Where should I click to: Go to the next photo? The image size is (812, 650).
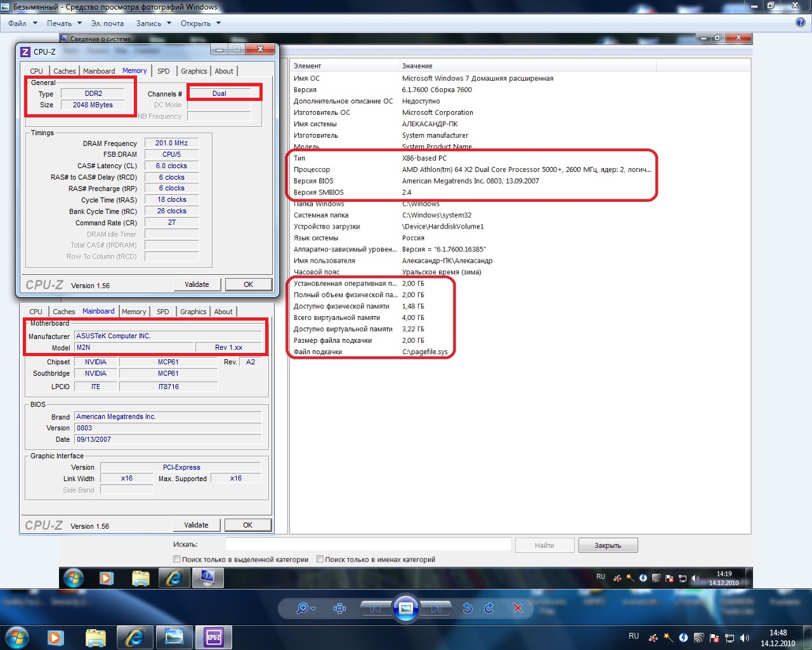click(436, 608)
